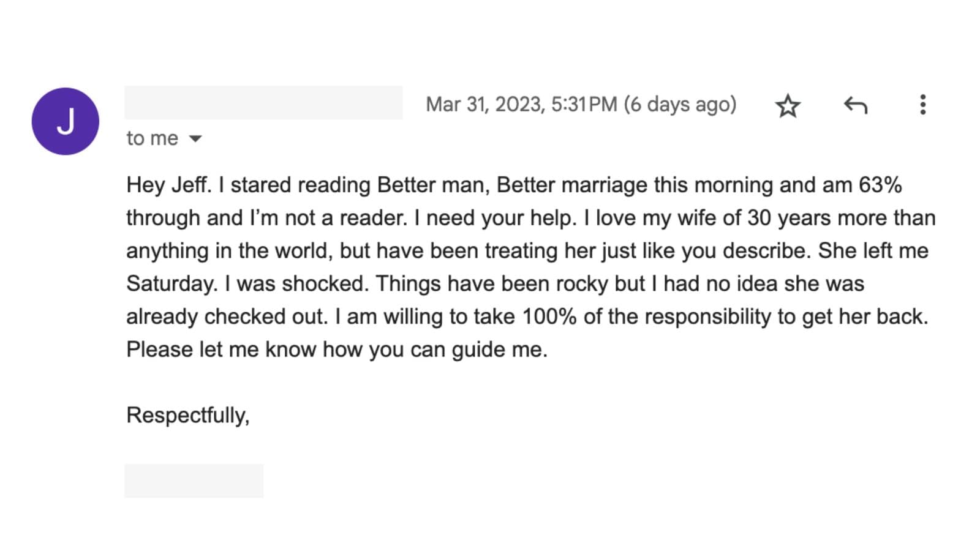This screenshot has height=551, width=980.
Task: Expand recipient details arrow beside "to me"
Action: (x=195, y=139)
